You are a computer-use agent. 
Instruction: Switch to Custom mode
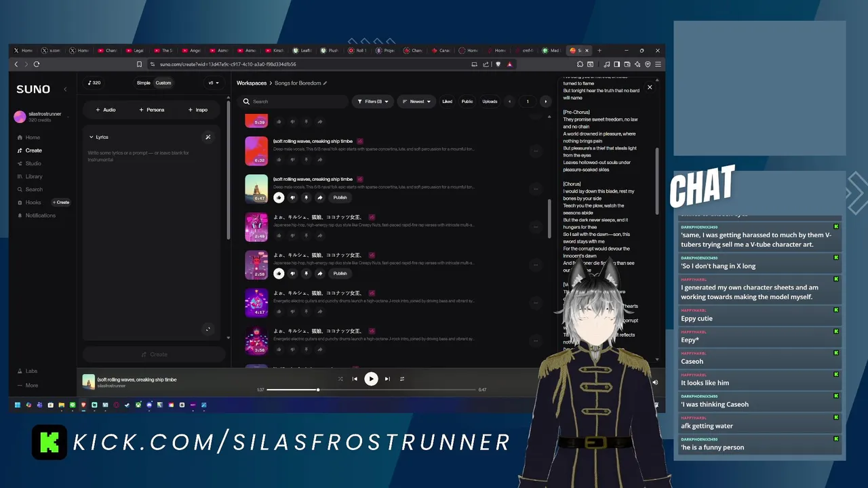click(163, 83)
